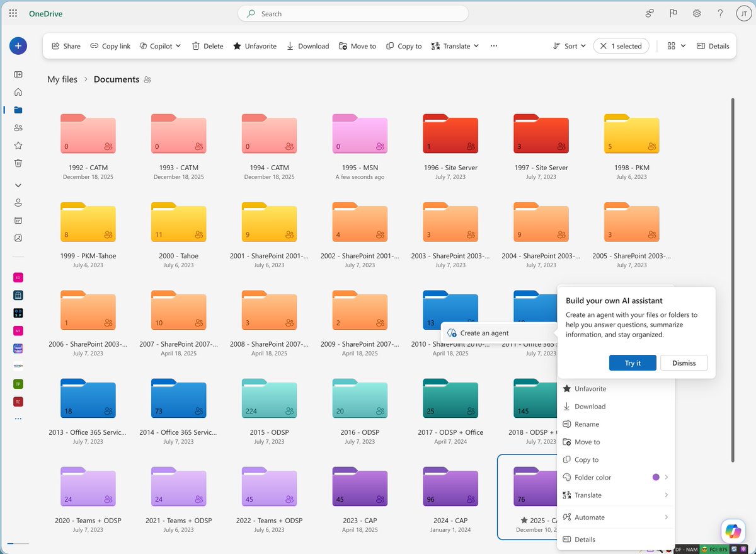This screenshot has height=554, width=756.
Task: Open the TC pinned library in sidebar
Action: [x=18, y=401]
